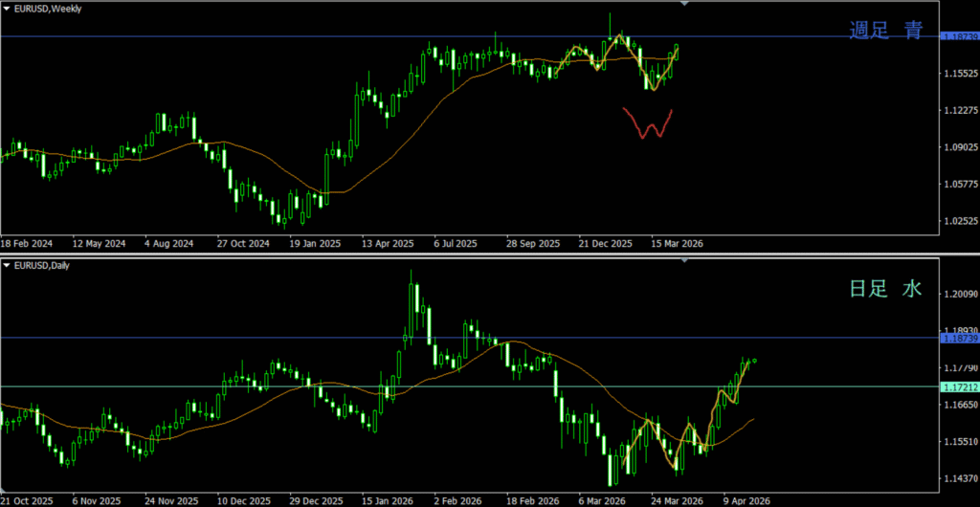Select the red W pattern drawing
The width and height of the screenshot is (980, 507).
pos(648,123)
